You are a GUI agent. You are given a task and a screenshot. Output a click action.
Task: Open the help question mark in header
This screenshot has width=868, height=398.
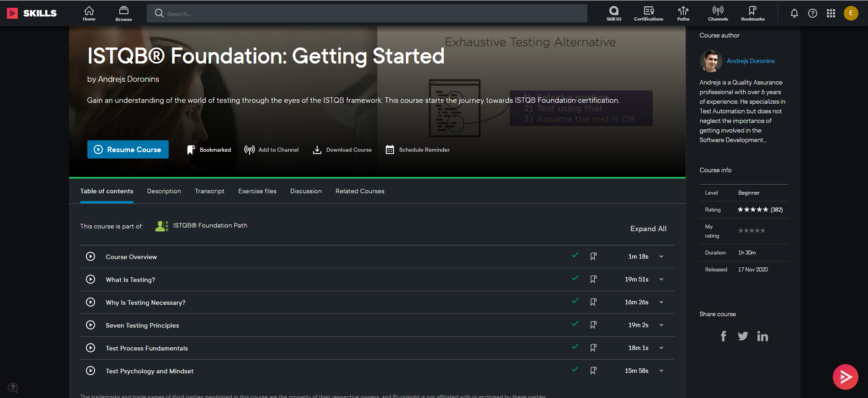(x=813, y=13)
